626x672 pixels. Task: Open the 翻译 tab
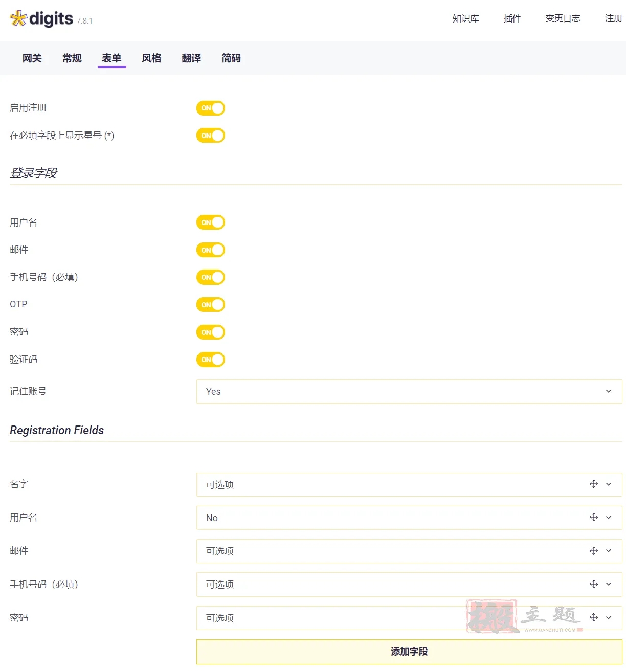191,58
